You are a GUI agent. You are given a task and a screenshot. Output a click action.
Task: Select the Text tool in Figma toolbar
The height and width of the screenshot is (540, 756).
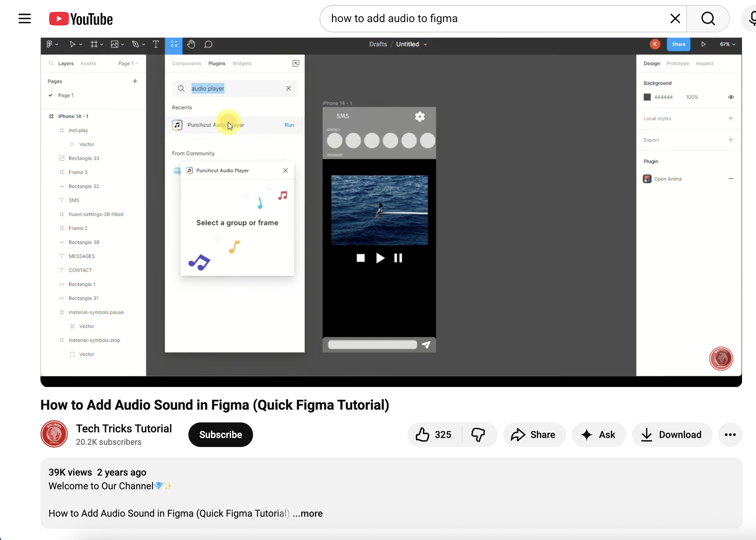(x=155, y=44)
